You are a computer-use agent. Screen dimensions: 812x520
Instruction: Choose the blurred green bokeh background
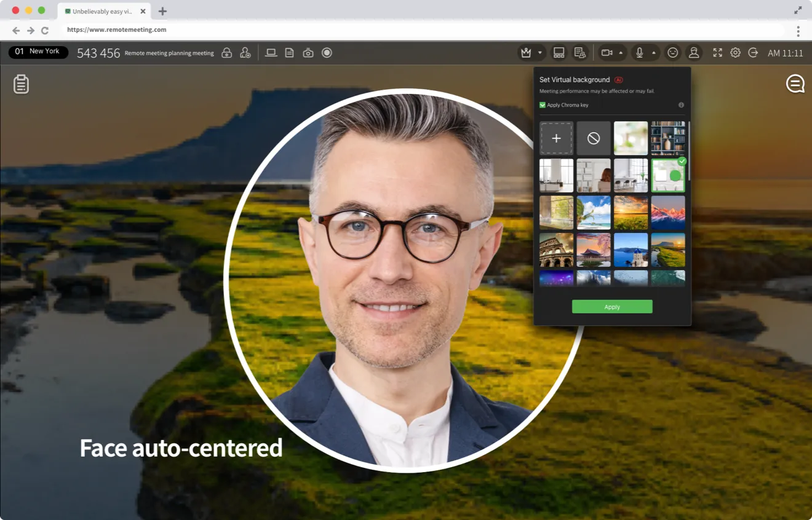(x=631, y=138)
